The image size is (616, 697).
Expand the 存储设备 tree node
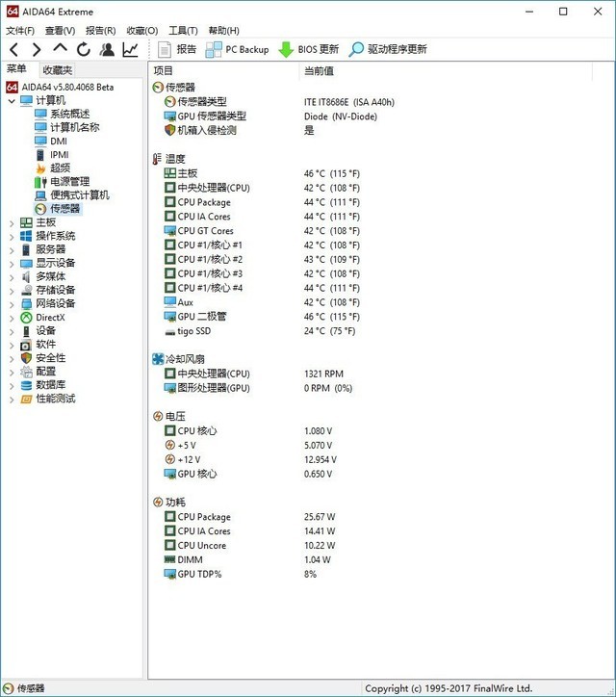point(12,291)
